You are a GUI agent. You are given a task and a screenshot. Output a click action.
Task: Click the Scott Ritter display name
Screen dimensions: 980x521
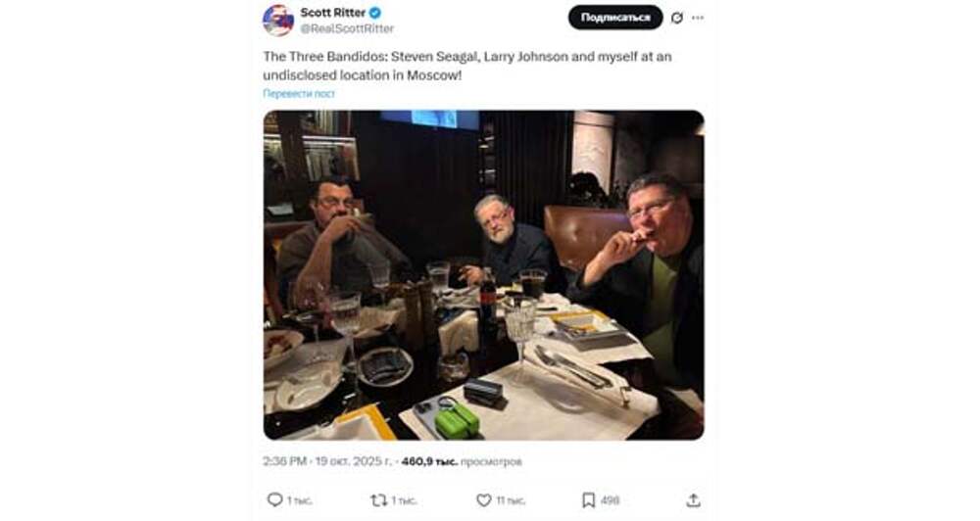tap(332, 13)
